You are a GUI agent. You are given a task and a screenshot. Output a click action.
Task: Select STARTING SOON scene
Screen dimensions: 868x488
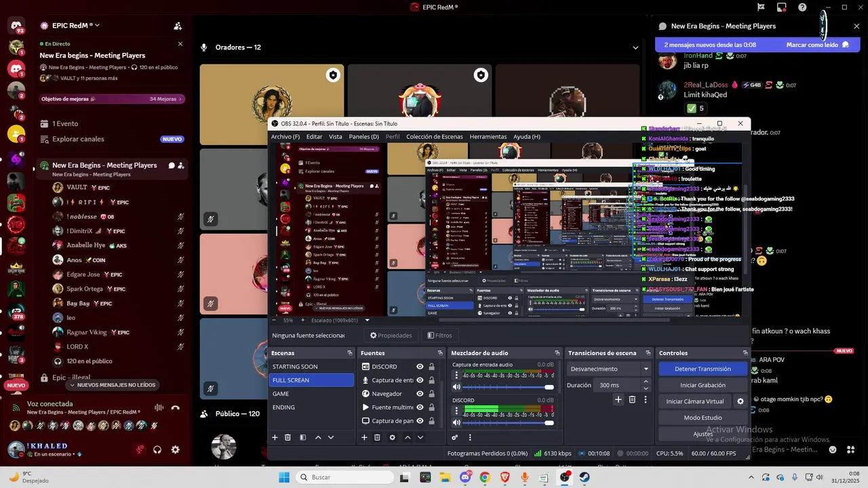tap(311, 367)
